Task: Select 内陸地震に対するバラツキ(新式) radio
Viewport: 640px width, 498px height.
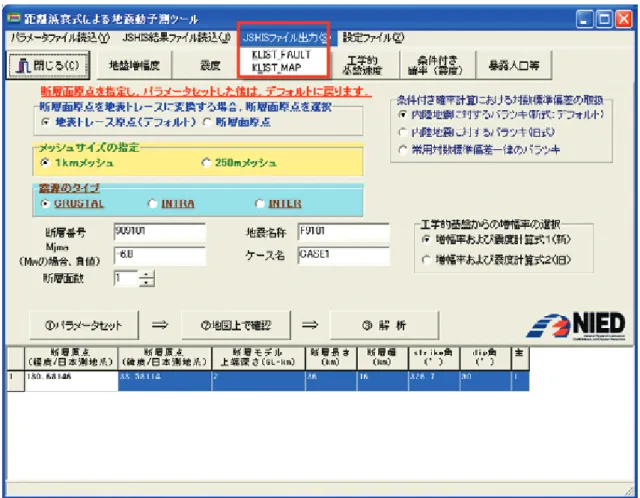Action: tap(403, 115)
